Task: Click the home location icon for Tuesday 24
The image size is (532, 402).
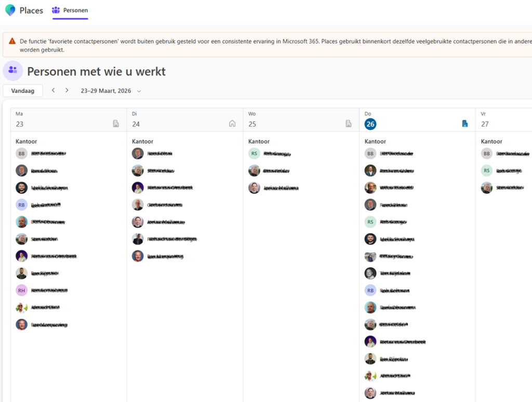Action: (x=232, y=124)
